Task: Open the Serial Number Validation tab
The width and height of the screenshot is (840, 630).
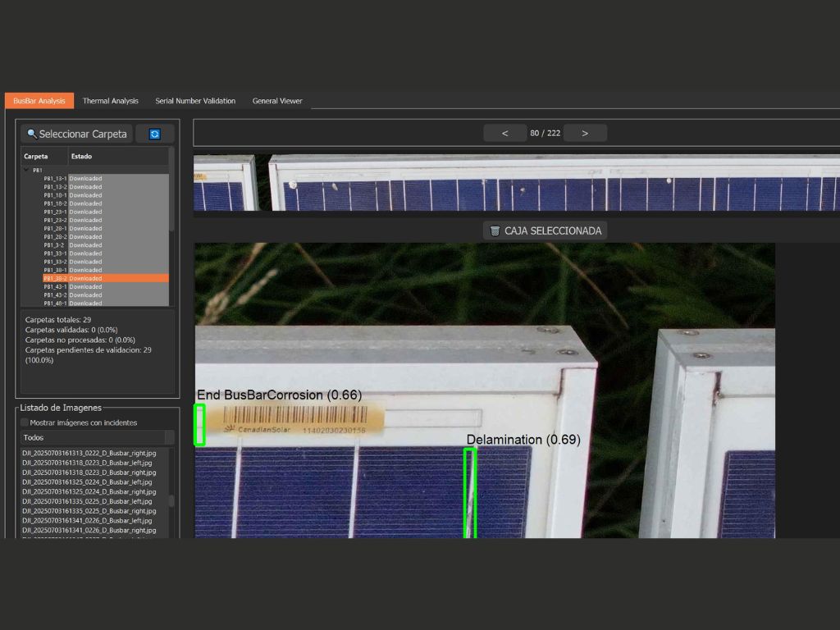Action: pos(195,101)
